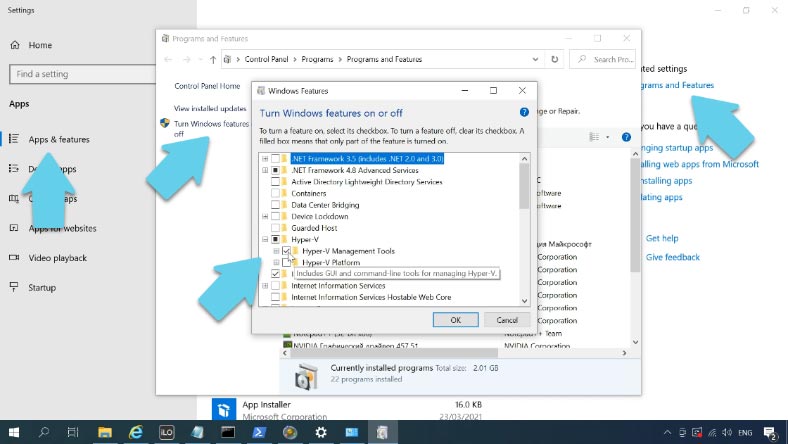Open the address bar history dropdown
This screenshot has width=788, height=444.
[x=535, y=59]
